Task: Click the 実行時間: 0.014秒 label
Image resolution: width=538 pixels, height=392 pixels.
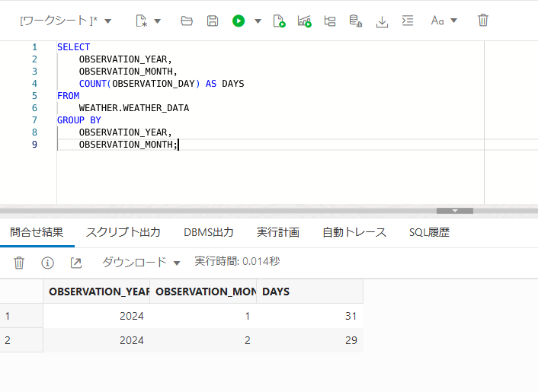Action: pyautogui.click(x=237, y=261)
